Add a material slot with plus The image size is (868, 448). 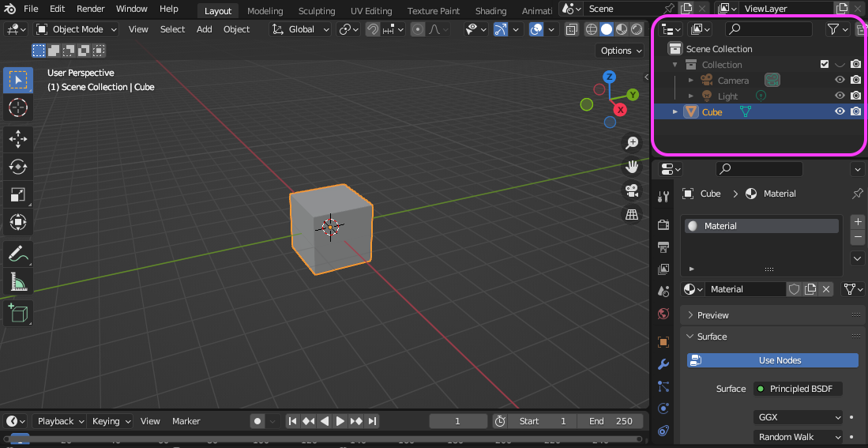click(x=858, y=222)
